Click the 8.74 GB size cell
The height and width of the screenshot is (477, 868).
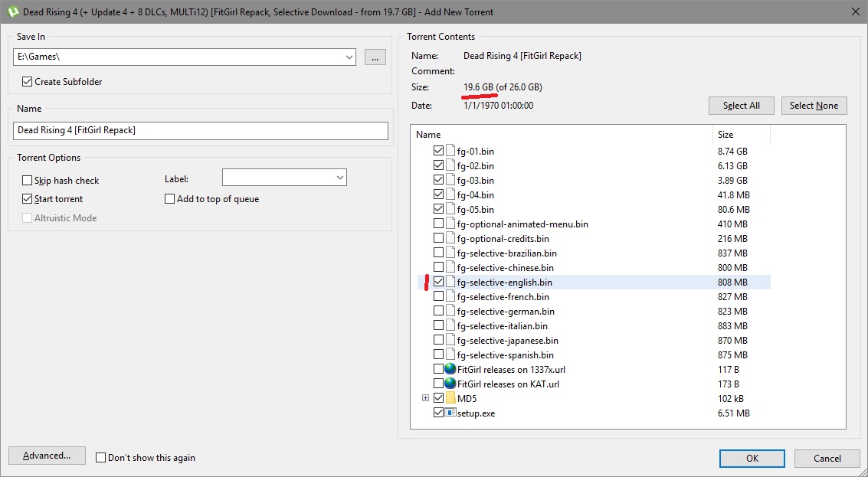pyautogui.click(x=732, y=151)
